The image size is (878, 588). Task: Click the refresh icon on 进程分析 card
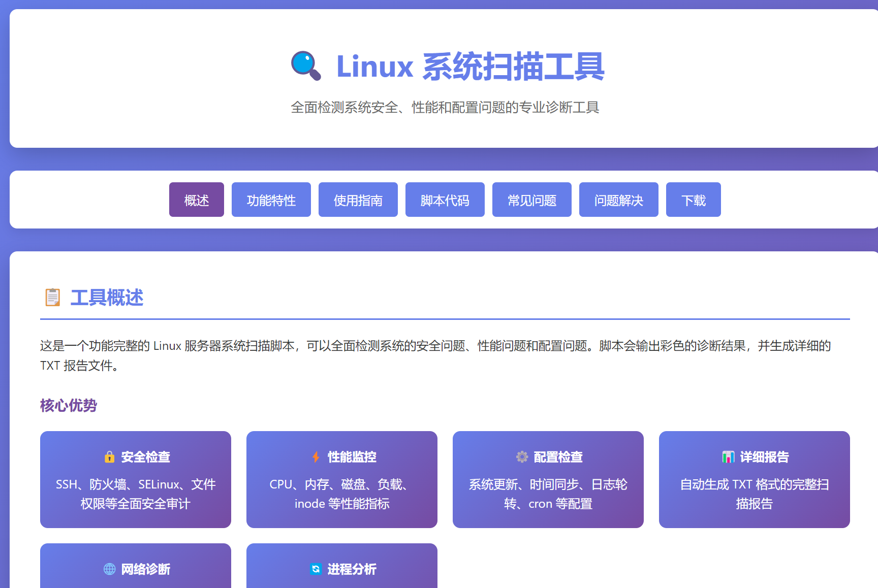click(316, 569)
